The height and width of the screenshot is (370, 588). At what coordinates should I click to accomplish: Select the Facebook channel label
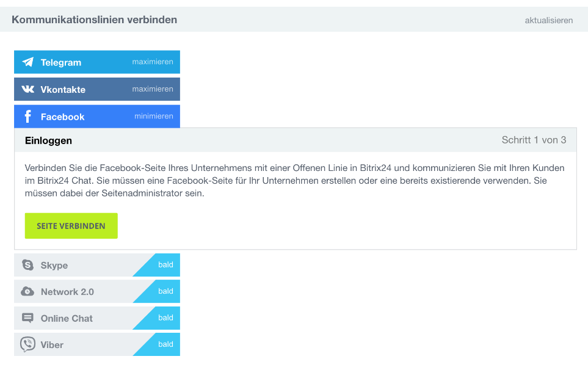(63, 117)
